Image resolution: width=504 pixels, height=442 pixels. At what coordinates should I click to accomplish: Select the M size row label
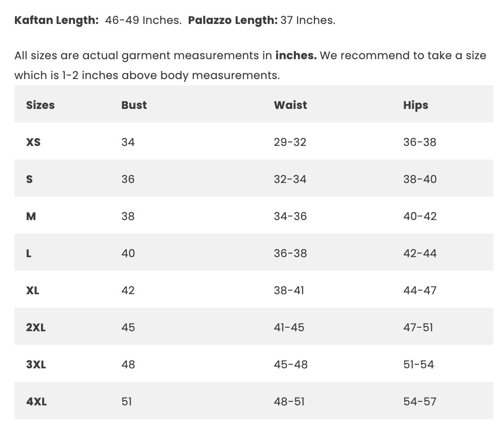point(31,216)
